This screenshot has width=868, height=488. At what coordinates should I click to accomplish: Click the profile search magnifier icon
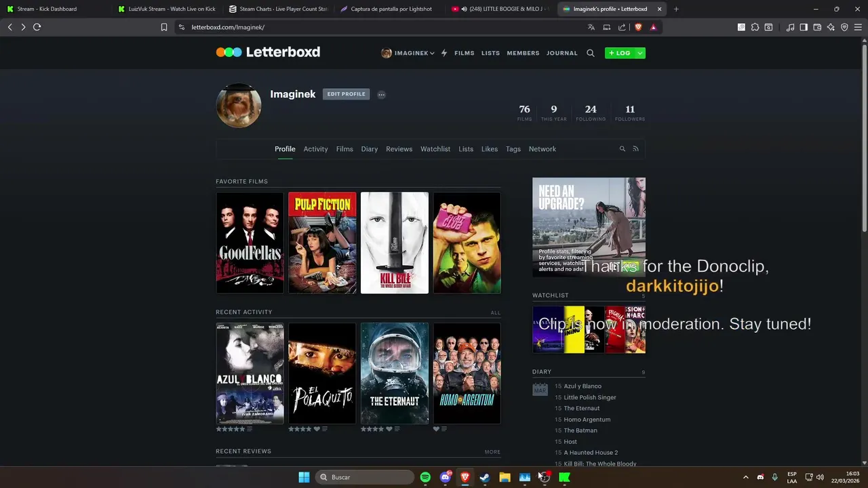tap(623, 148)
